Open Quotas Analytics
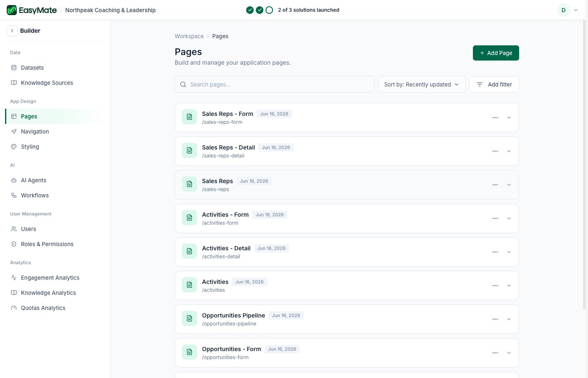This screenshot has height=378, width=588. 53,308
